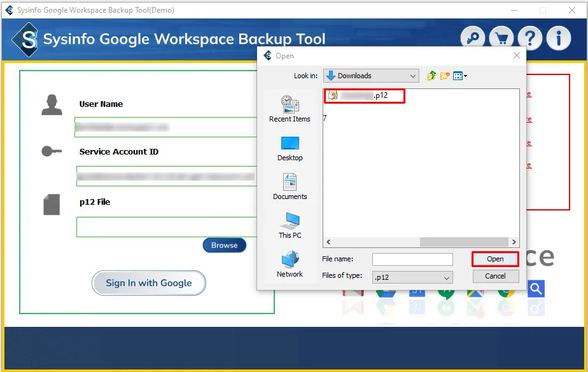Click the info icon in header

pos(559,38)
